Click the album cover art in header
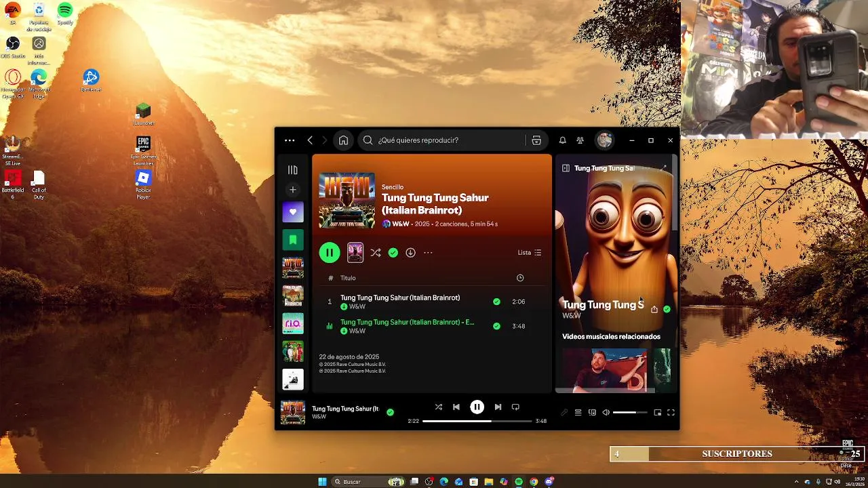Image resolution: width=868 pixels, height=488 pixels. (x=347, y=201)
